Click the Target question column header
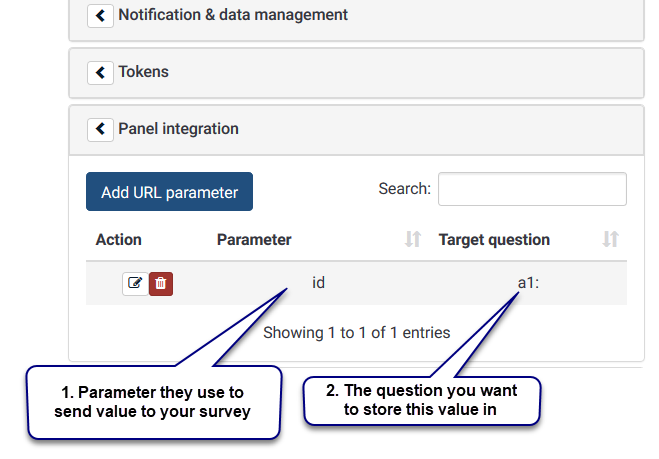Viewport: 659px width, 459px height. point(494,240)
